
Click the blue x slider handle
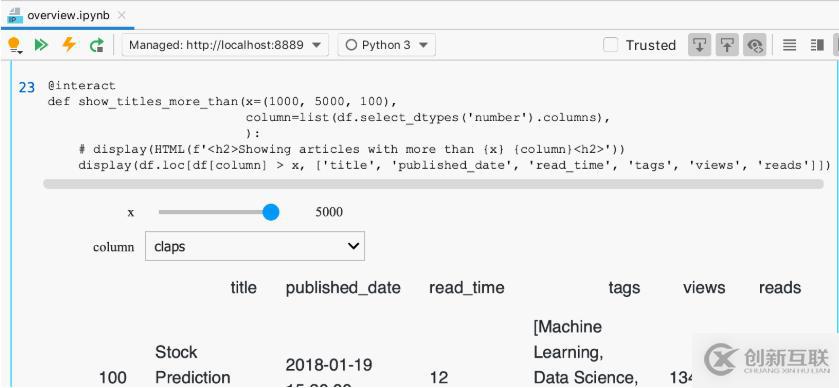tap(271, 212)
